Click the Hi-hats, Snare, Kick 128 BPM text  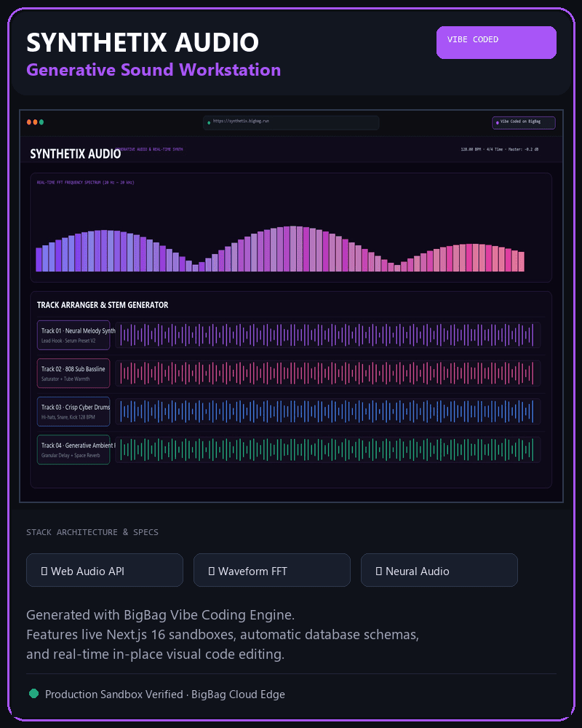68,417
